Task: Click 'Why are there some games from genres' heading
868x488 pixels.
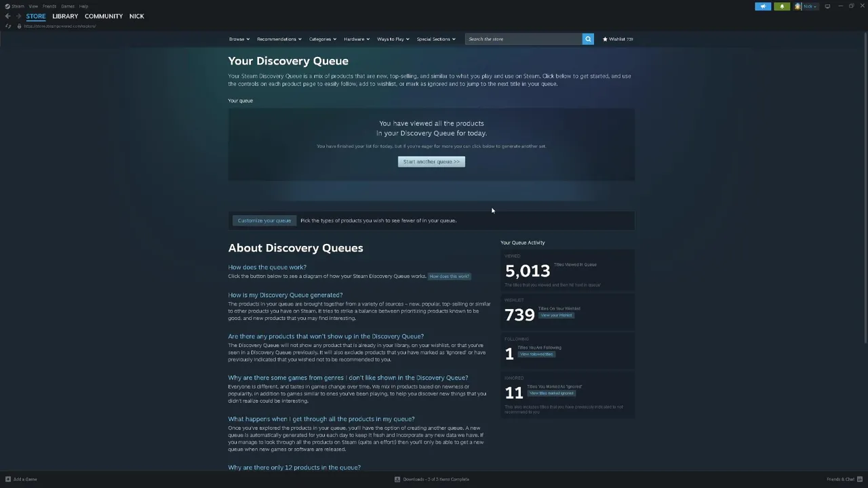Action: [x=348, y=378]
